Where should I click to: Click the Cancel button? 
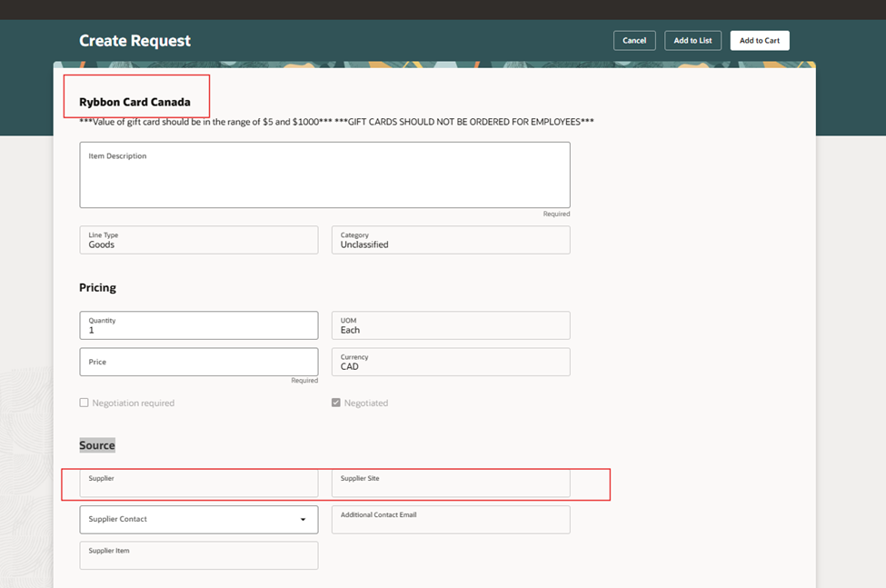pos(634,41)
